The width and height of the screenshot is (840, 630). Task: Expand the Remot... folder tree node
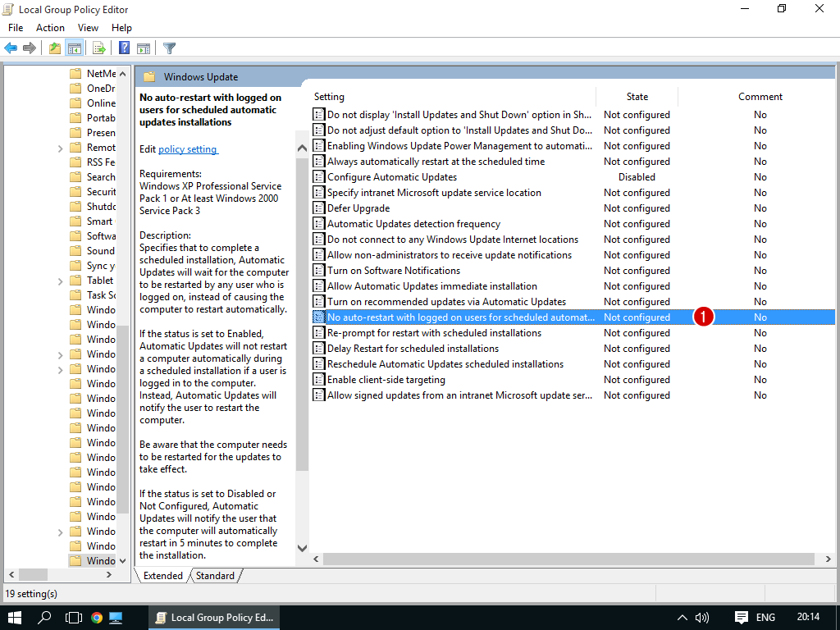point(61,148)
